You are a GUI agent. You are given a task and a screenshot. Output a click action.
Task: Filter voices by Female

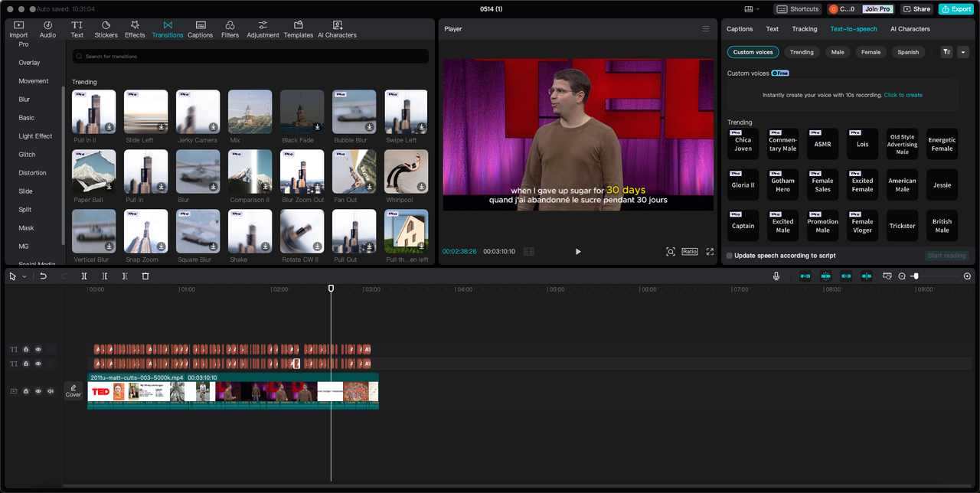tap(871, 52)
